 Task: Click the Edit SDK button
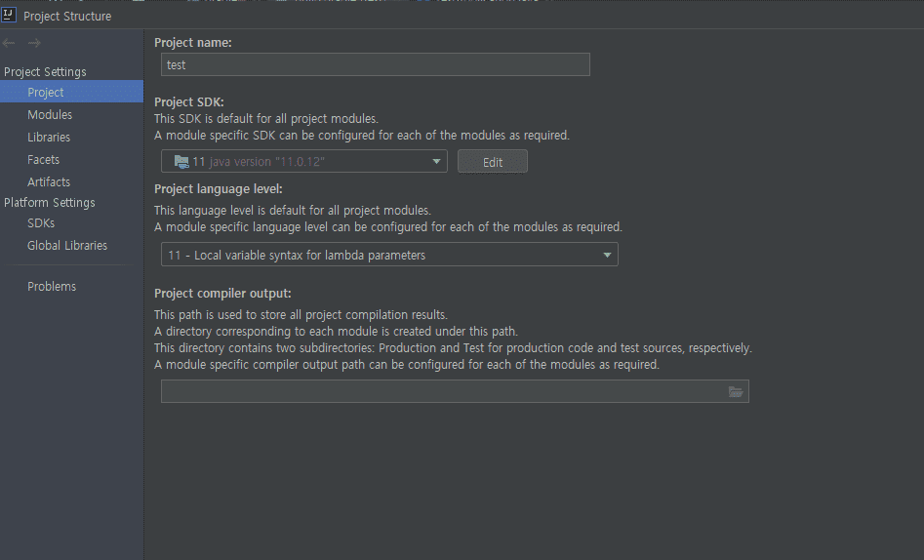[x=493, y=162]
